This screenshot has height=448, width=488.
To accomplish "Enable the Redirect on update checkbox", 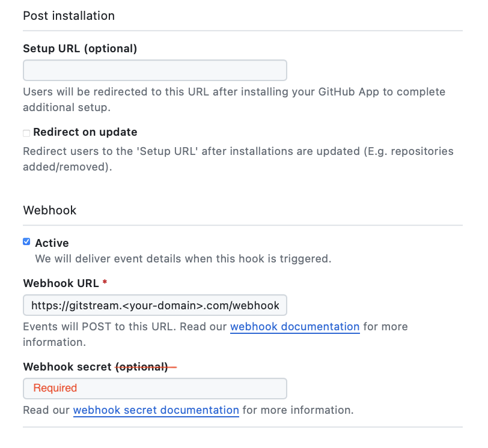I will pos(26,133).
